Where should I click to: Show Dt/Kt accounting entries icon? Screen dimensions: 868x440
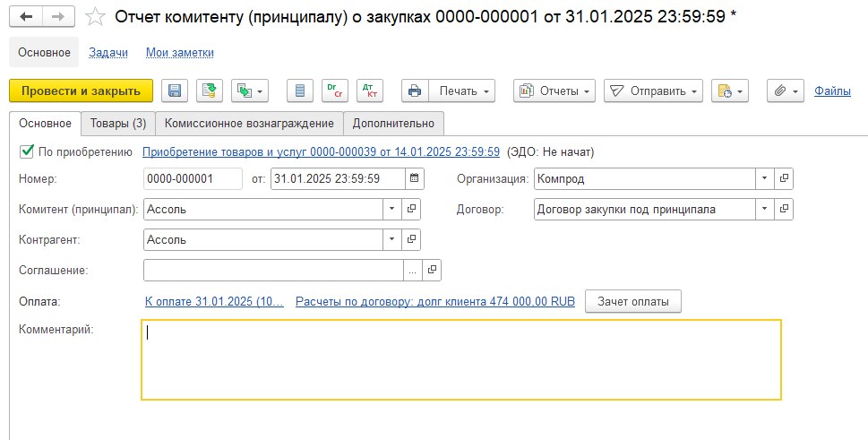369,91
